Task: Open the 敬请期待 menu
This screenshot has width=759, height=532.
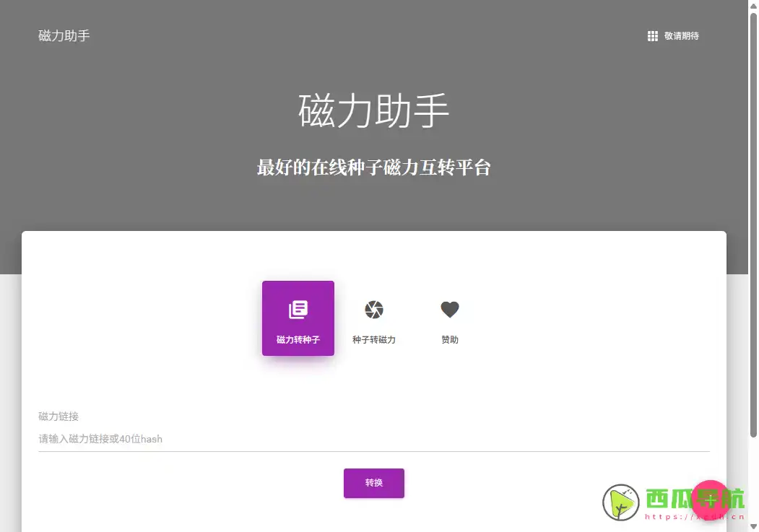Action: click(x=673, y=35)
